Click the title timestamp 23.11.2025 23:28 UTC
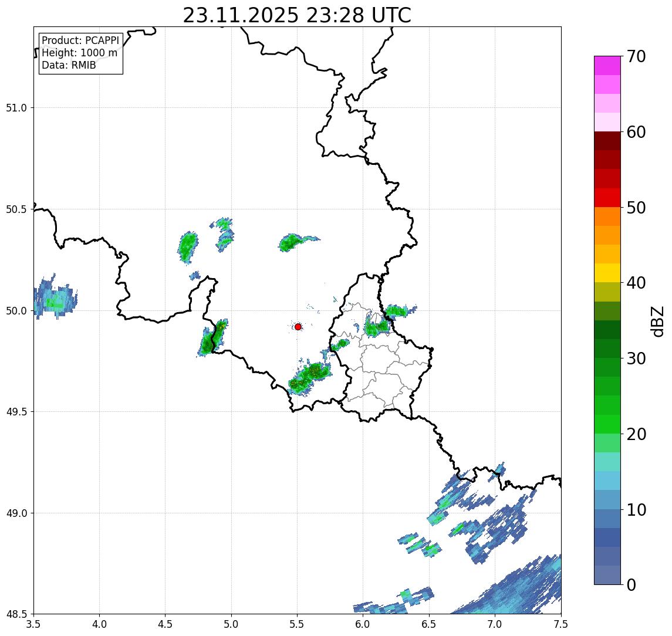The height and width of the screenshot is (636, 672). [297, 15]
